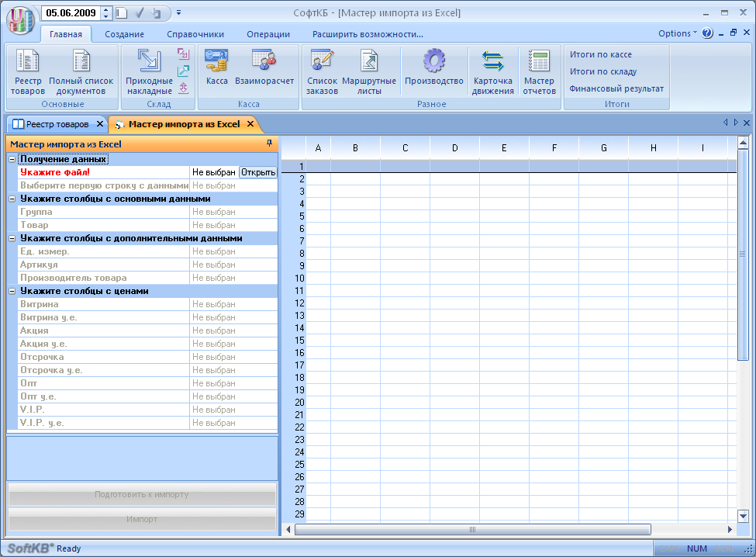Viewport: 756px width, 557px height.
Task: Click the save icon in the quick access toolbar
Action: coord(156,13)
